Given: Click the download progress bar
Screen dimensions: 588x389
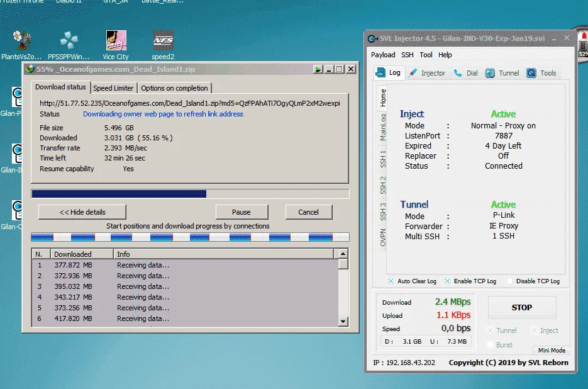Looking at the screenshot, I should (190, 194).
